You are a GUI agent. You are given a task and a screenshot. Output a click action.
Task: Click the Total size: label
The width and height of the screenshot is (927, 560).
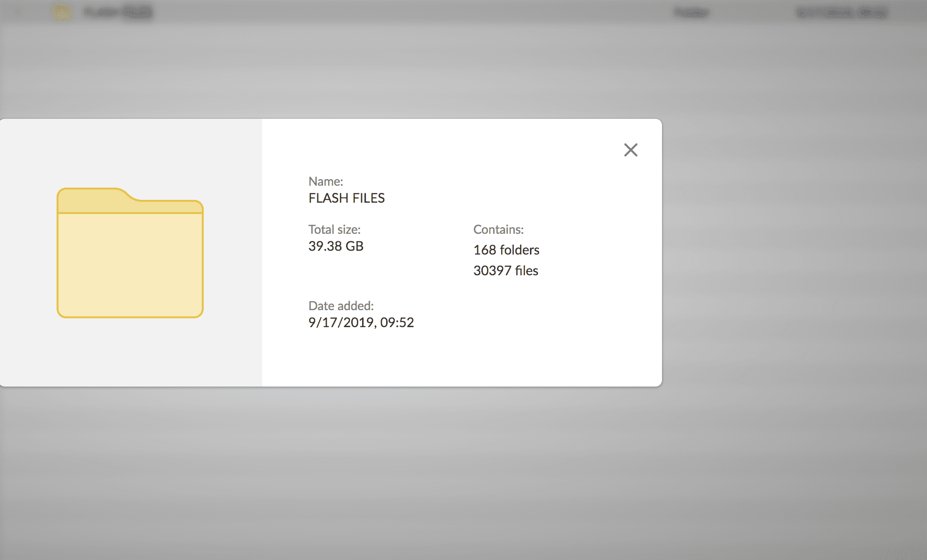(334, 230)
